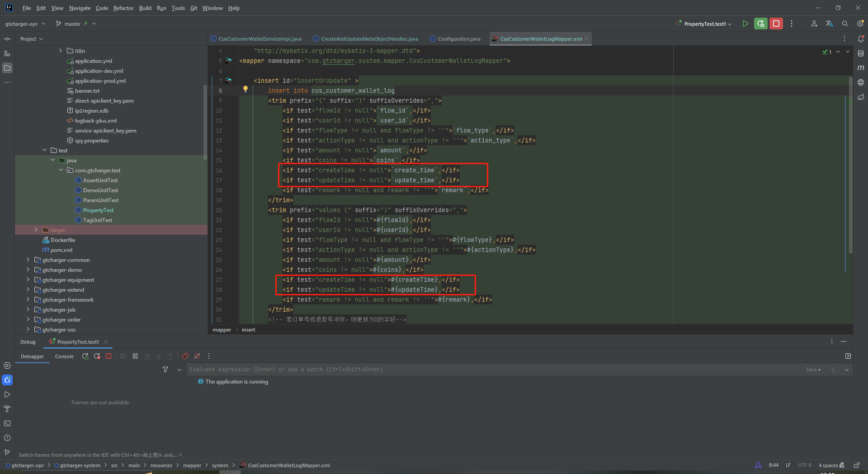The image size is (868, 474).
Task: Click the Translate icon in the toolbar
Action: (829, 24)
